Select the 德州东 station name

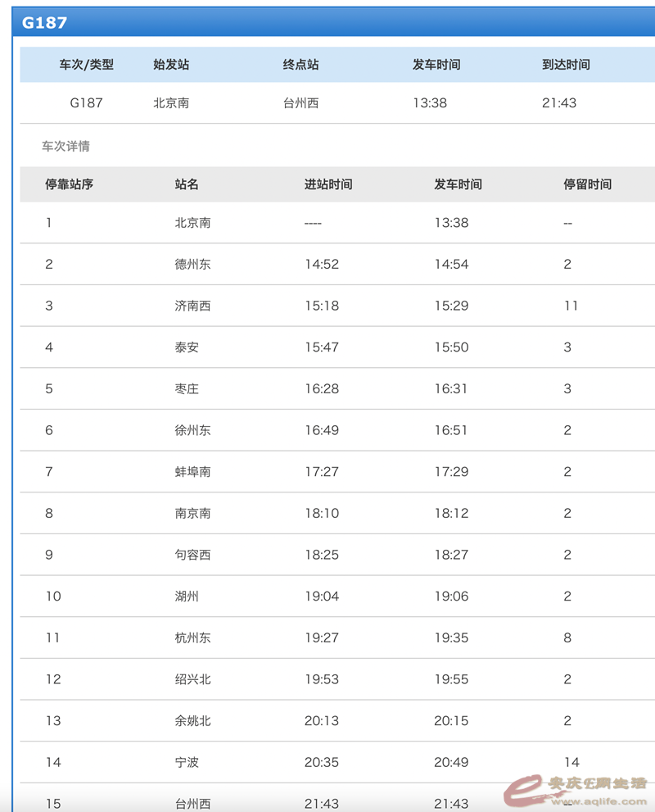pyautogui.click(x=192, y=264)
